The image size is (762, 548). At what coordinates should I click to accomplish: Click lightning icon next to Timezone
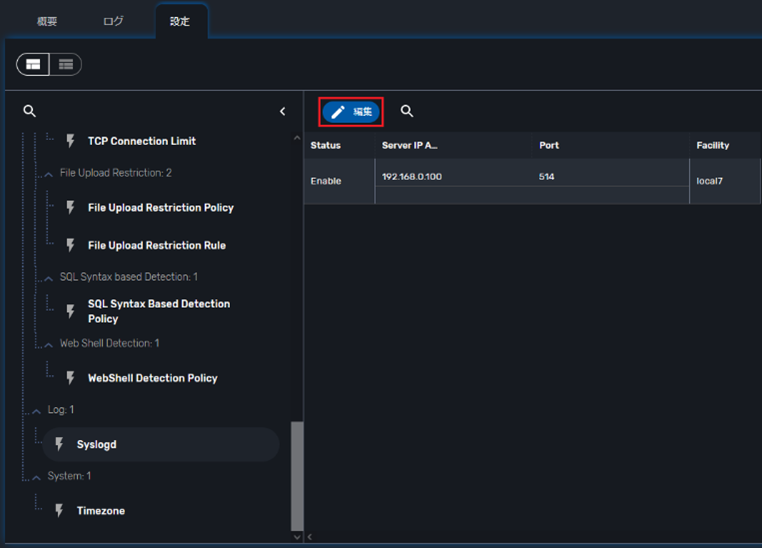[60, 510]
